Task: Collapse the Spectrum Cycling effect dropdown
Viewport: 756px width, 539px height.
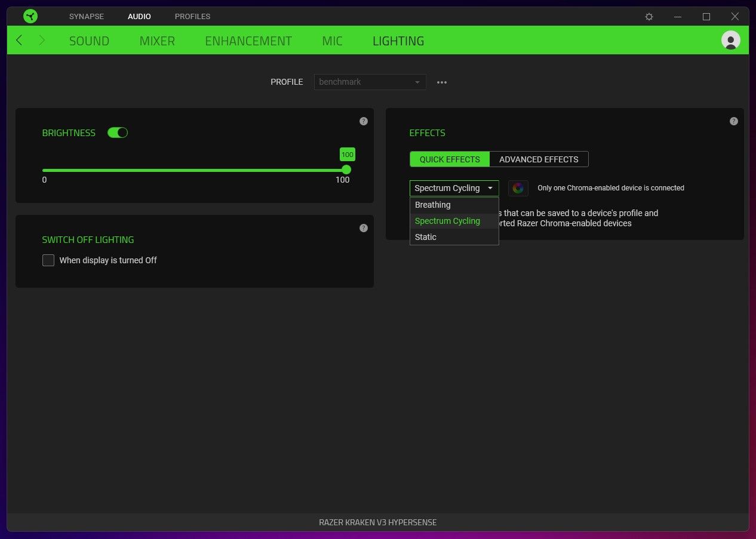Action: click(x=454, y=188)
